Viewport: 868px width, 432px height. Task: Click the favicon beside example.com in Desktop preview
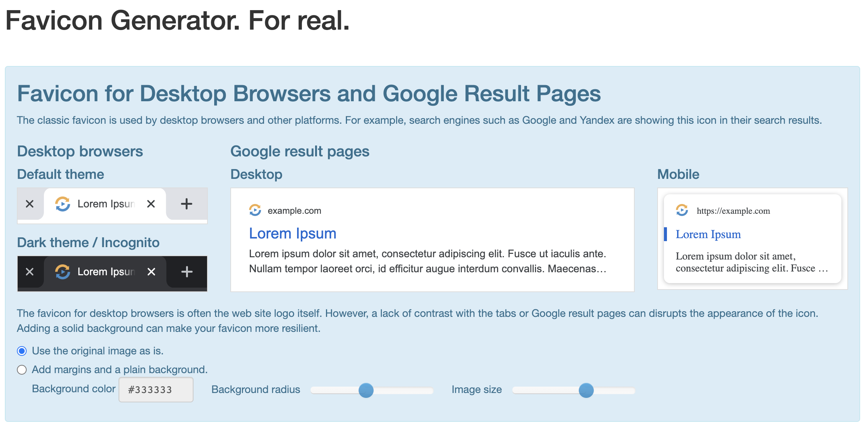(255, 210)
